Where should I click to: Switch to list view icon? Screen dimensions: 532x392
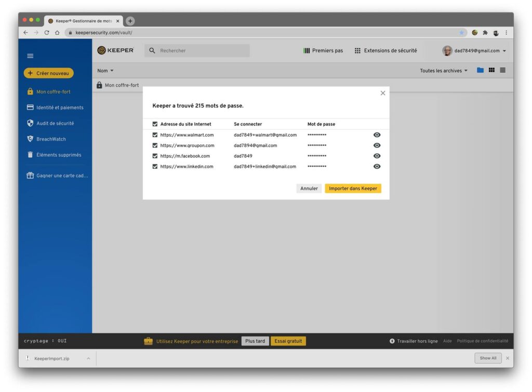tap(502, 71)
